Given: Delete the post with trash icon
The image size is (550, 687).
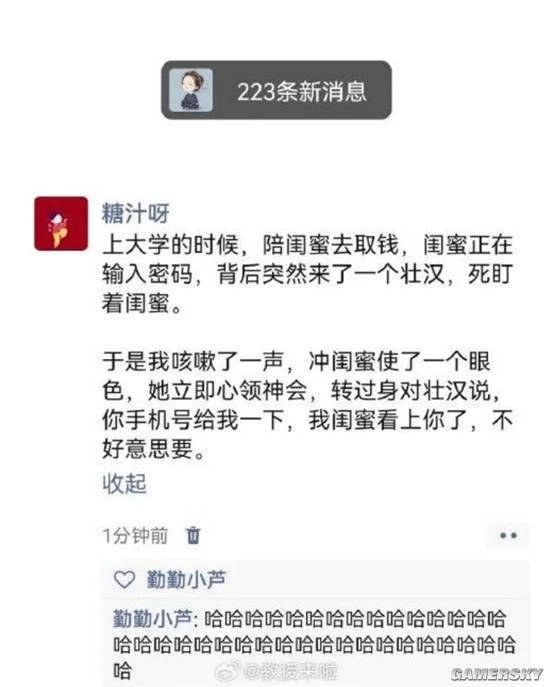Looking at the screenshot, I should pyautogui.click(x=193, y=535).
